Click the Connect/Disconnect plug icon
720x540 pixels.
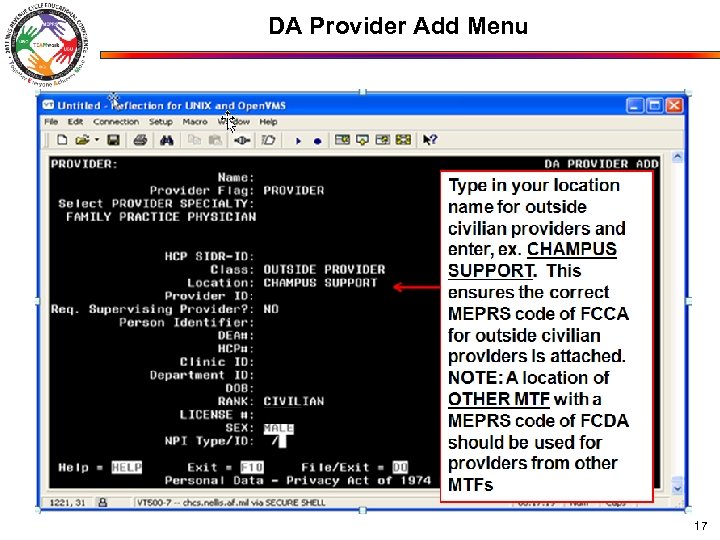point(242,140)
